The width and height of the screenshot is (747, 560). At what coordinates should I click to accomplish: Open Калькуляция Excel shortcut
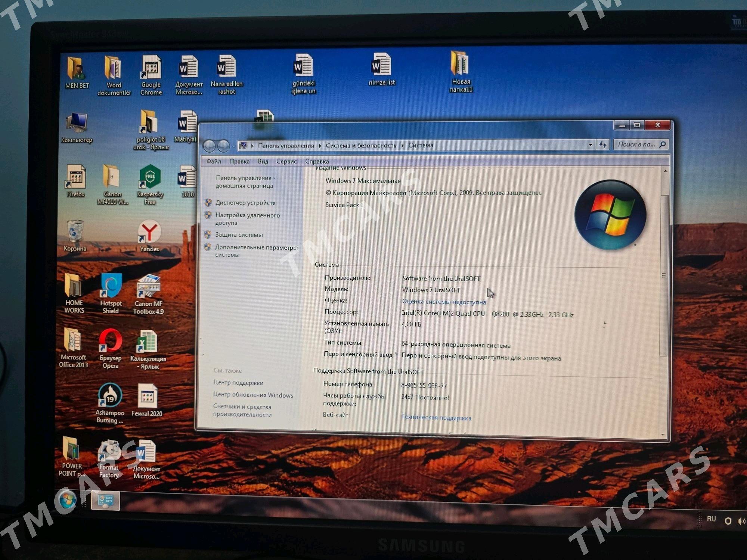pyautogui.click(x=148, y=349)
